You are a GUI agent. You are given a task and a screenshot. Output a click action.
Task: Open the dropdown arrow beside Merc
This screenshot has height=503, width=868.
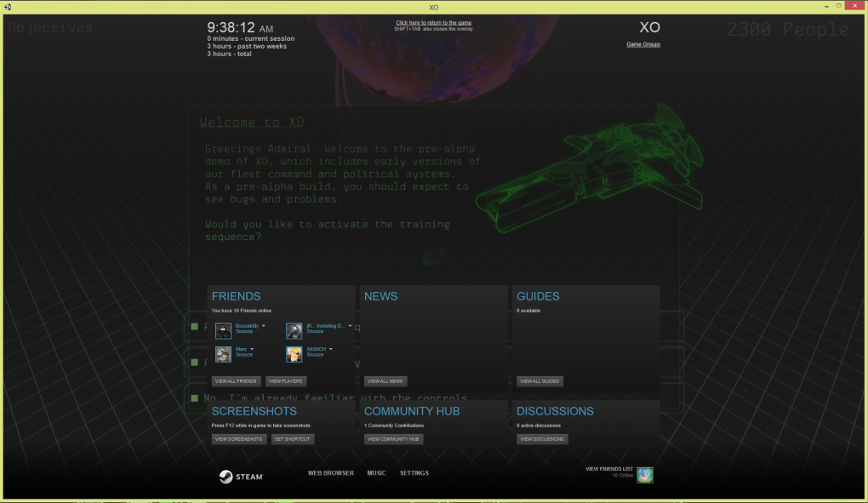254,349
